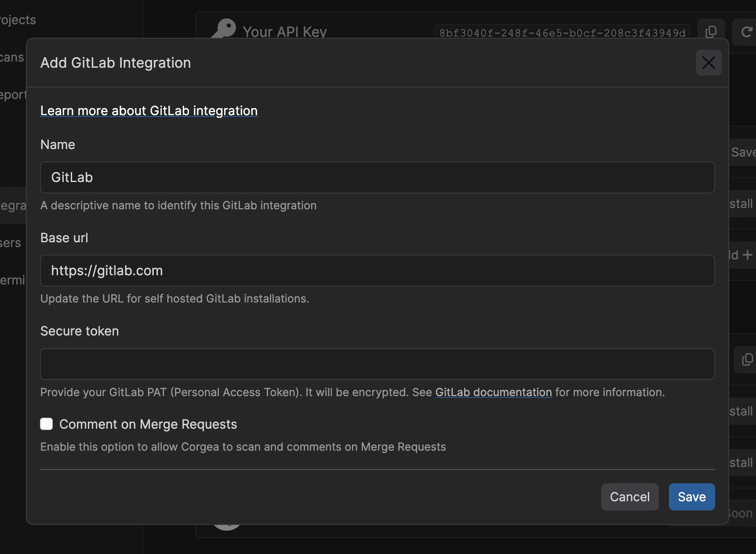This screenshot has height=554, width=756.
Task: Open the Permissions sidebar item
Action: 13,281
